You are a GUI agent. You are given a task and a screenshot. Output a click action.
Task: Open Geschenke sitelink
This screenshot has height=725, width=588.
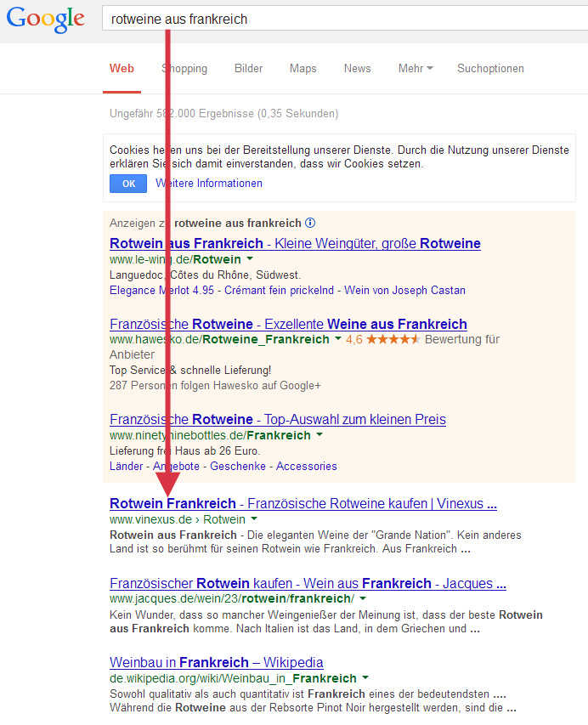[x=238, y=466]
